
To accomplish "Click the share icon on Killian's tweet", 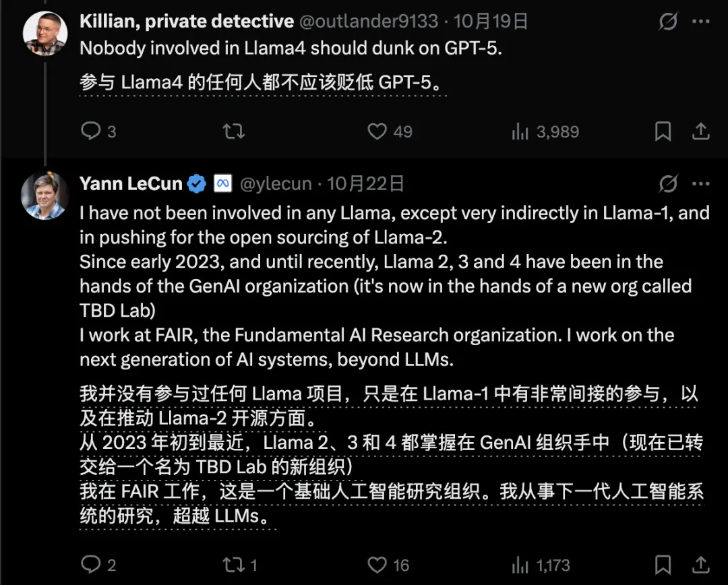I will point(700,131).
